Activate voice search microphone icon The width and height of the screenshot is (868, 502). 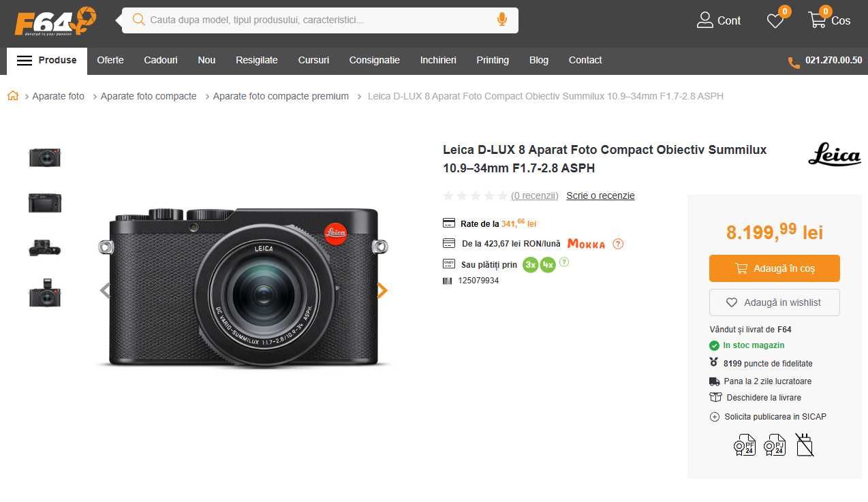click(x=502, y=20)
